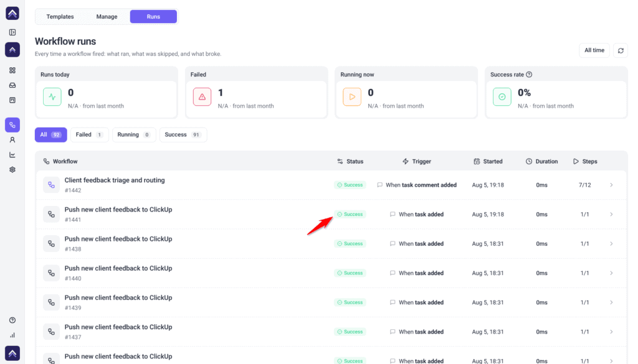Viewport: 638px width, 364px height.
Task: Click the workflow icon for run #1440
Action: coord(51,273)
